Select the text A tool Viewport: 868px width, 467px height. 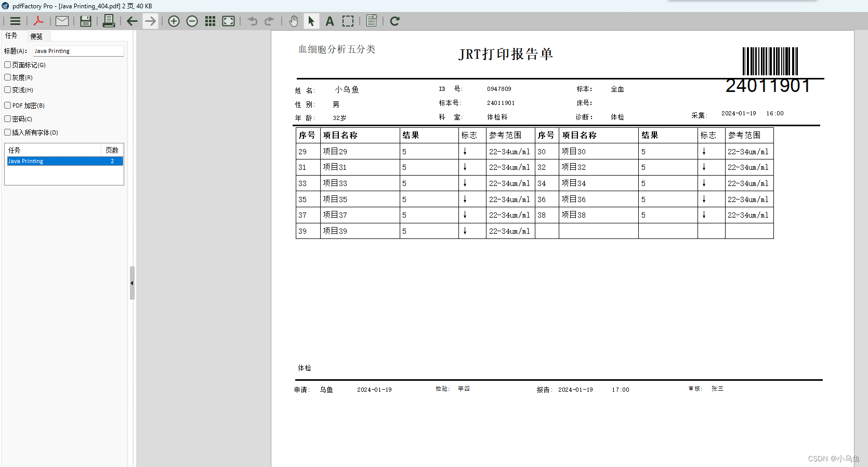click(330, 21)
